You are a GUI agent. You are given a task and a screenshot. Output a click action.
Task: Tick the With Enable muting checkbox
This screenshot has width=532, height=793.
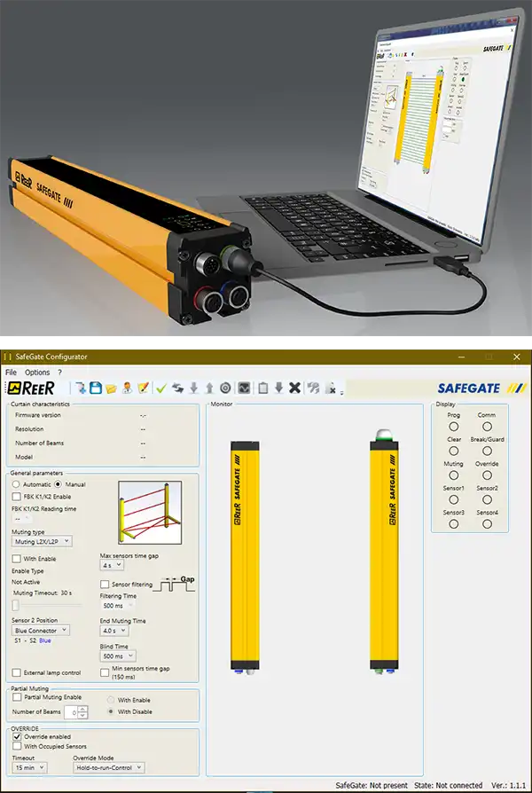pos(17,559)
